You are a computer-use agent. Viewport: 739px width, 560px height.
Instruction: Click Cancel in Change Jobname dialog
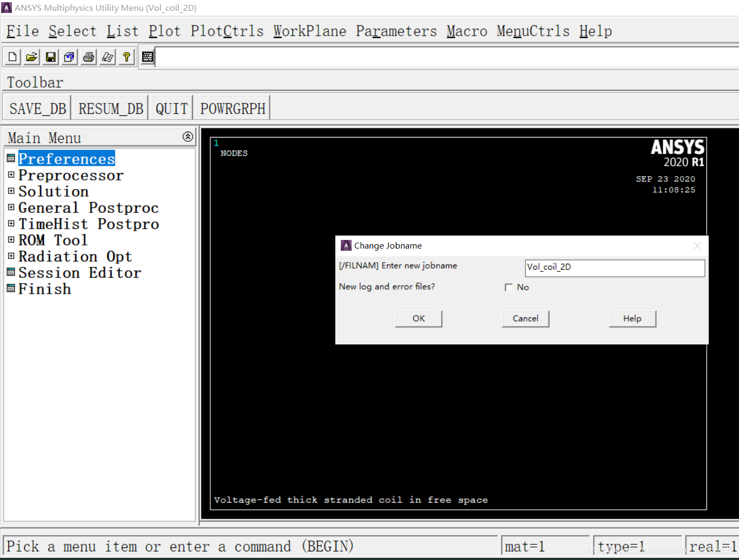coord(526,318)
